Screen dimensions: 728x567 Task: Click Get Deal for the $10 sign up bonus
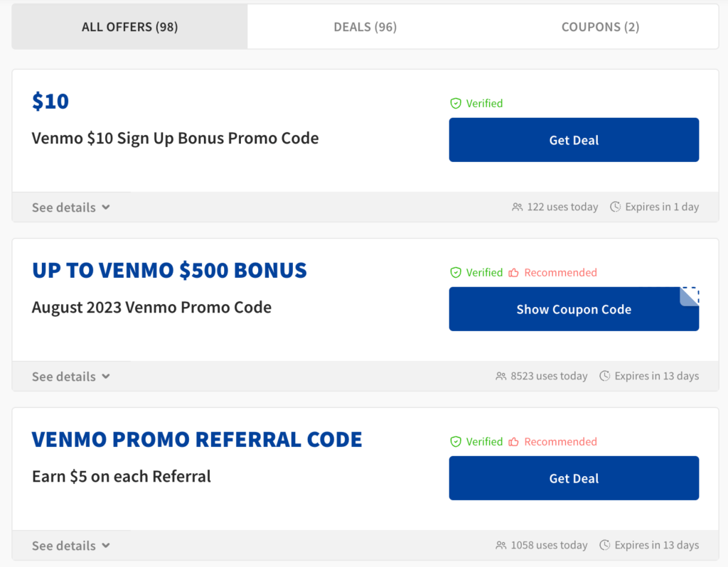click(x=574, y=140)
